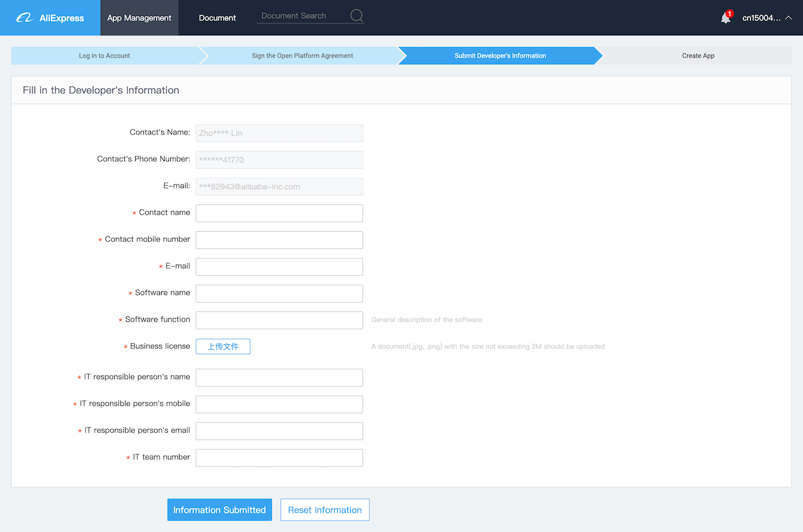Click the Contact name input field
Viewport: 803px width, 532px height.
(x=279, y=213)
